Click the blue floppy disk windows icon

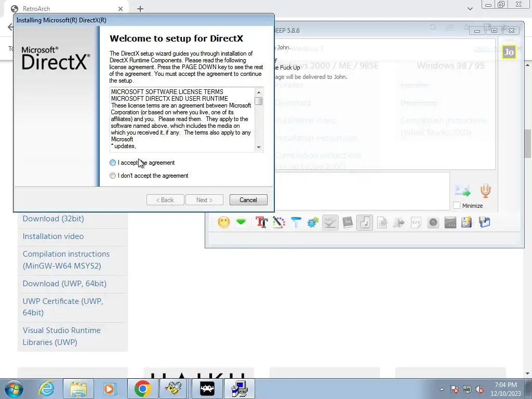pyautogui.click(x=485, y=222)
